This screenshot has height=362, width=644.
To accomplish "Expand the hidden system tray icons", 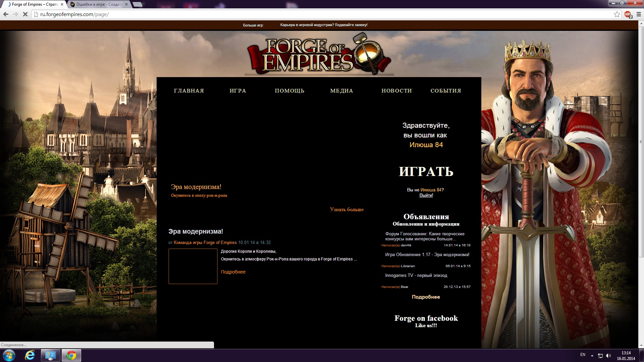I will point(592,355).
